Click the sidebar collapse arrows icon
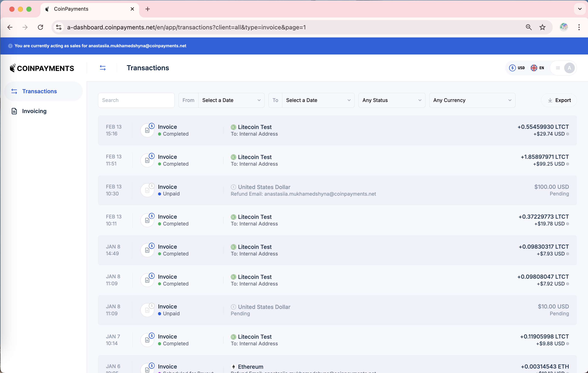 click(x=103, y=68)
